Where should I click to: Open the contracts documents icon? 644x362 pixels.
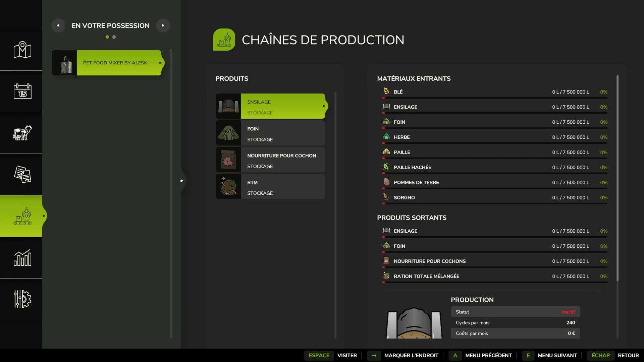(22, 174)
